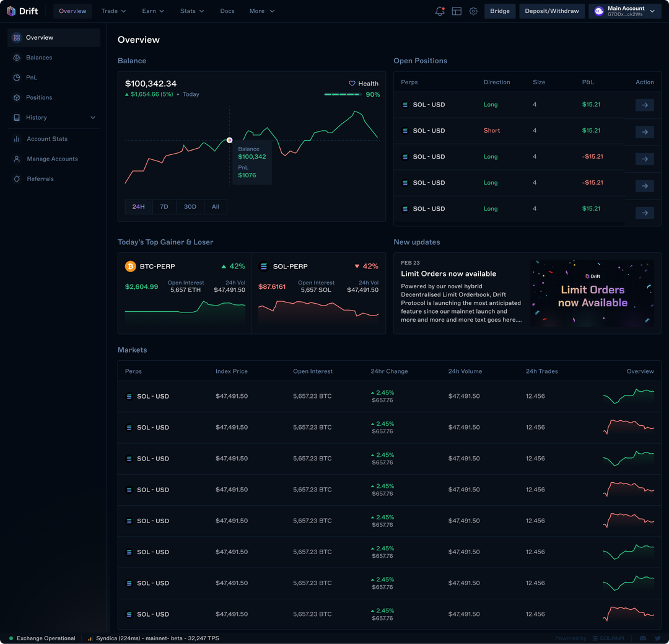Screen dimensions: 669x644
Task: Open Manage Accounts page
Action: point(54,159)
